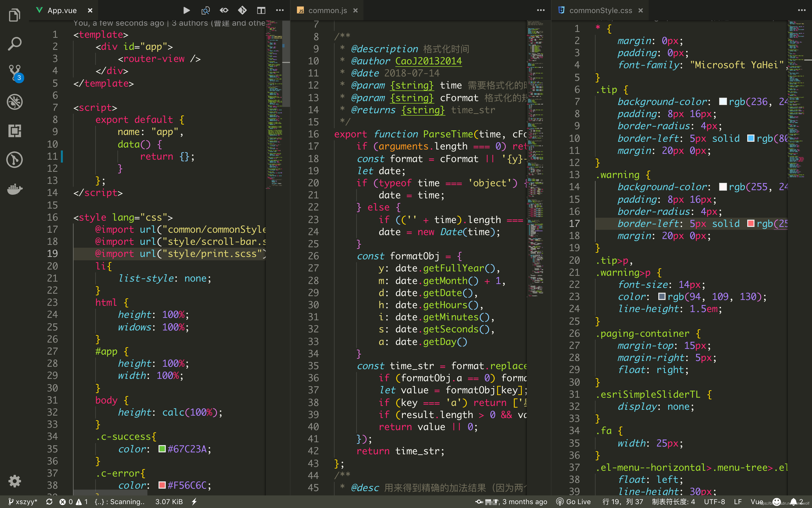Open the Manage gear menu
Screen dimensions: 812x508
click(14, 481)
